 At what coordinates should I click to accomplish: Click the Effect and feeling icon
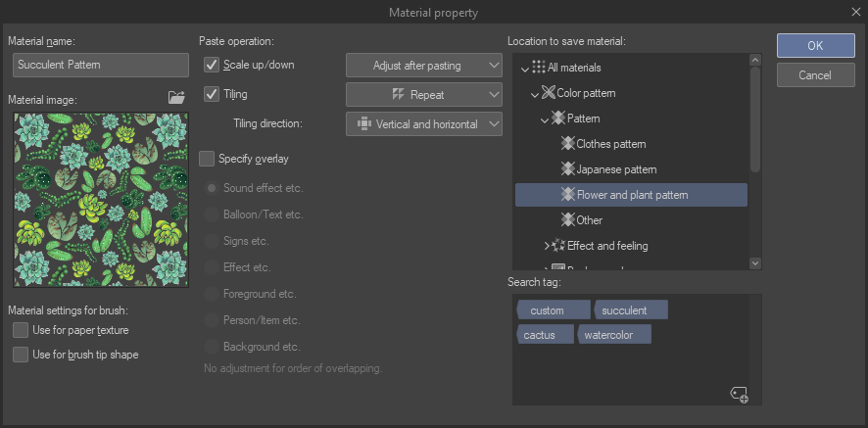(x=557, y=246)
